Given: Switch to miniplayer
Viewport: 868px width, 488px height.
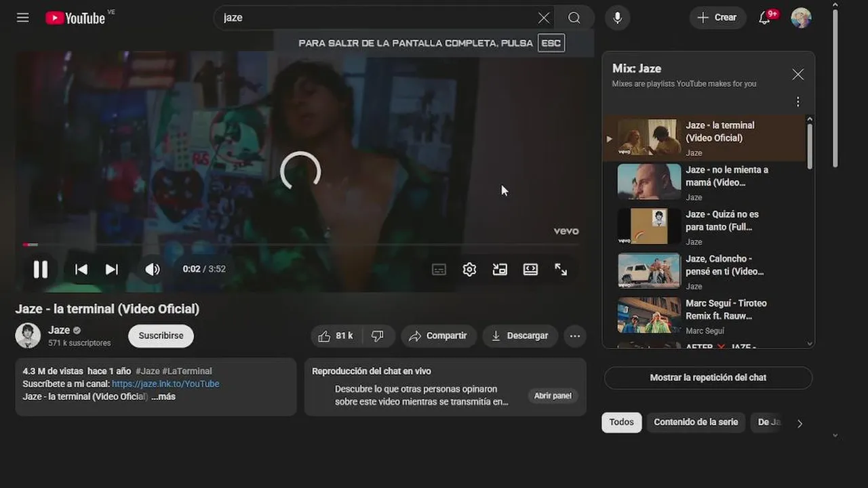Looking at the screenshot, I should [x=500, y=269].
